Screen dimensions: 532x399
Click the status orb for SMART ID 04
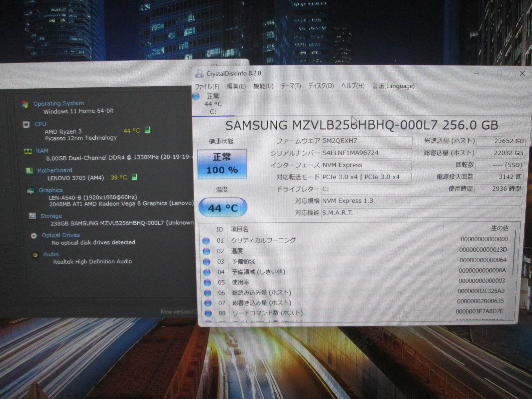207,272
